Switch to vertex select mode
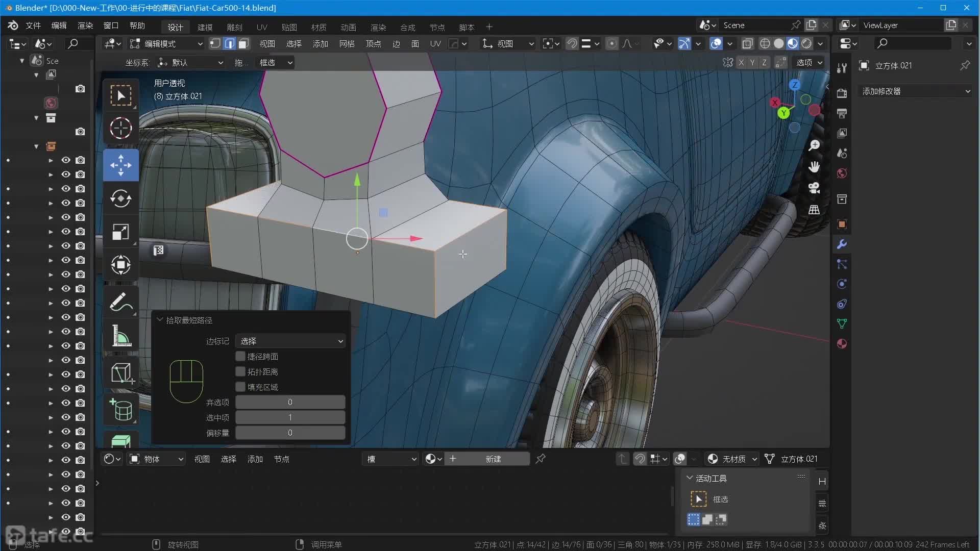Image resolution: width=980 pixels, height=551 pixels. click(215, 44)
